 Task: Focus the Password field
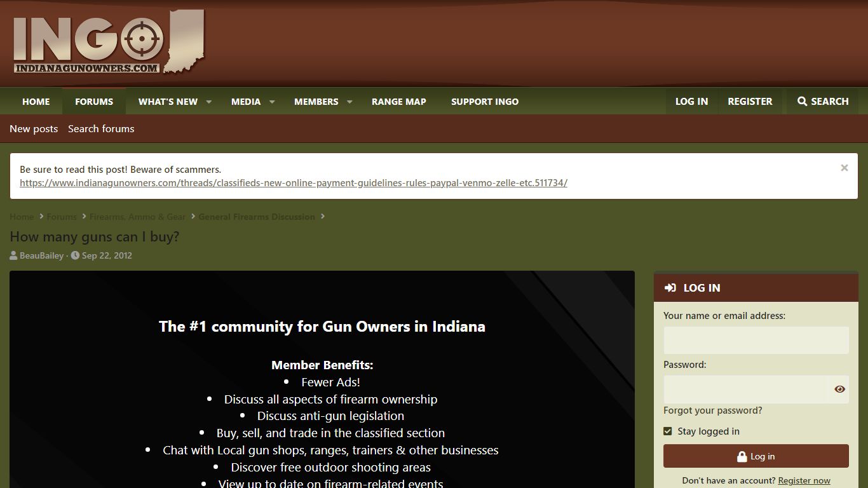click(x=747, y=390)
